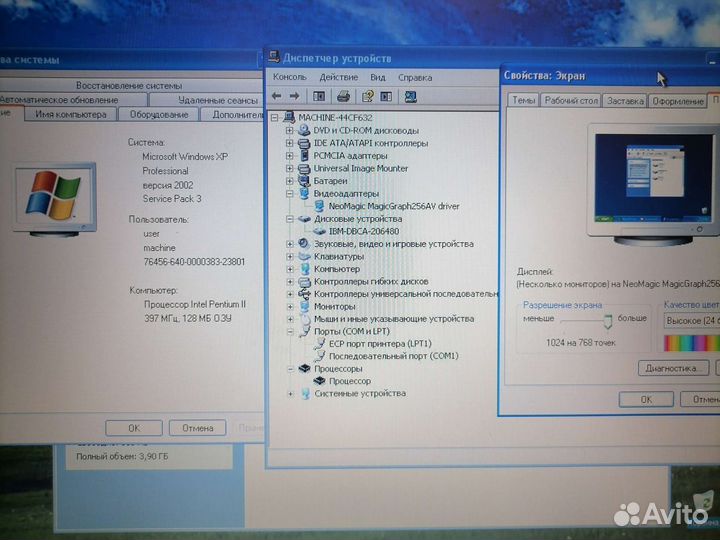Open the Оборудование tab

159,114
